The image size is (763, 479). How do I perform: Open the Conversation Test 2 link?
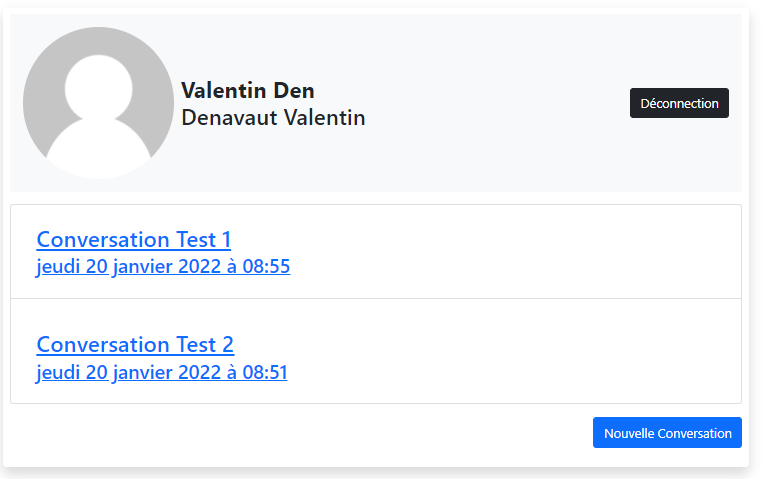coord(135,345)
